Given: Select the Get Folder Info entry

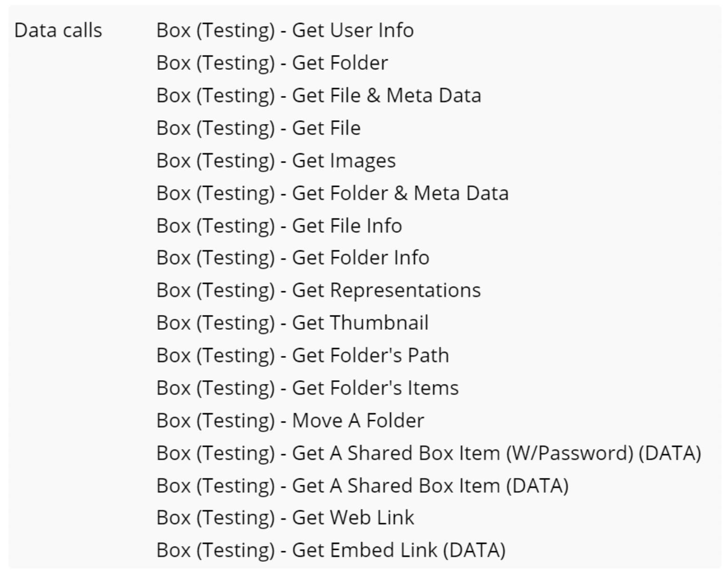Looking at the screenshot, I should click(293, 258).
